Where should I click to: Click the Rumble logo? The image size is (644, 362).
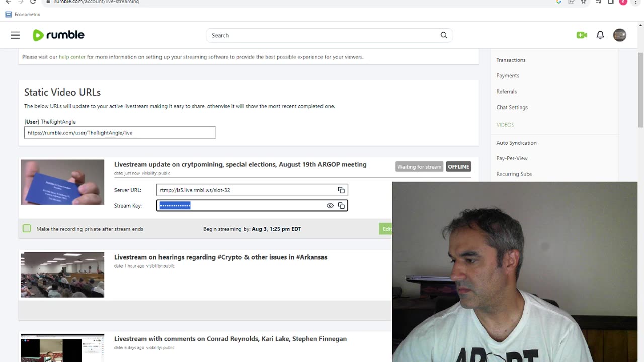58,35
